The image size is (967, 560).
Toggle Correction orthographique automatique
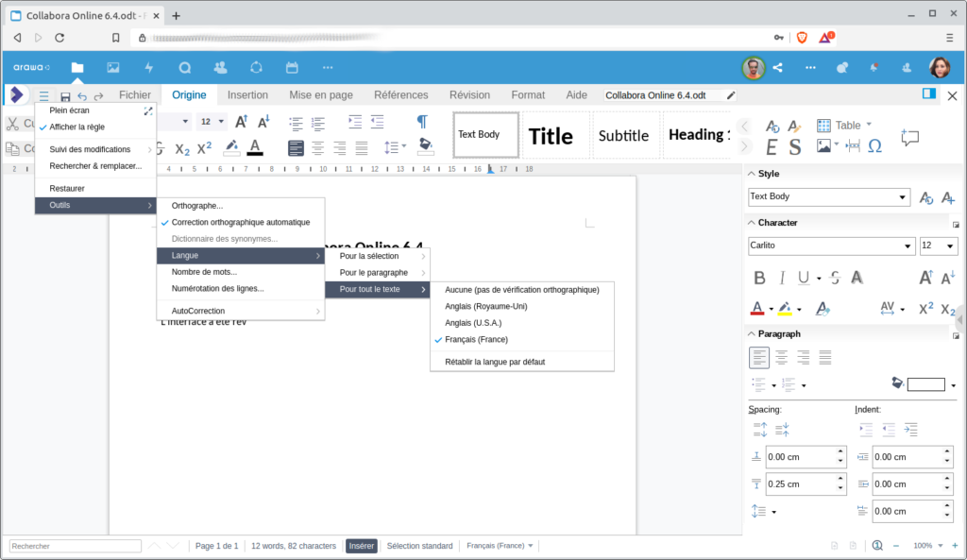[241, 222]
